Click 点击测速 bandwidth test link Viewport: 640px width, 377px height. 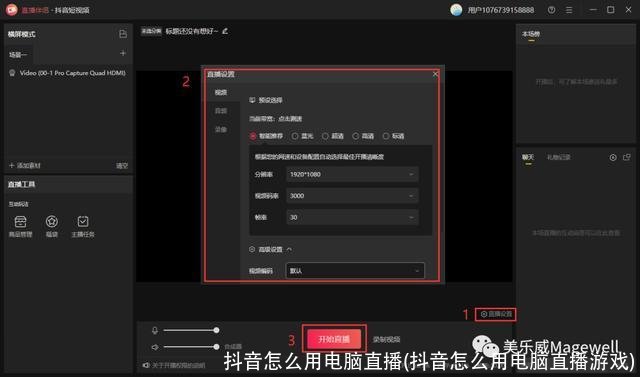click(x=290, y=119)
